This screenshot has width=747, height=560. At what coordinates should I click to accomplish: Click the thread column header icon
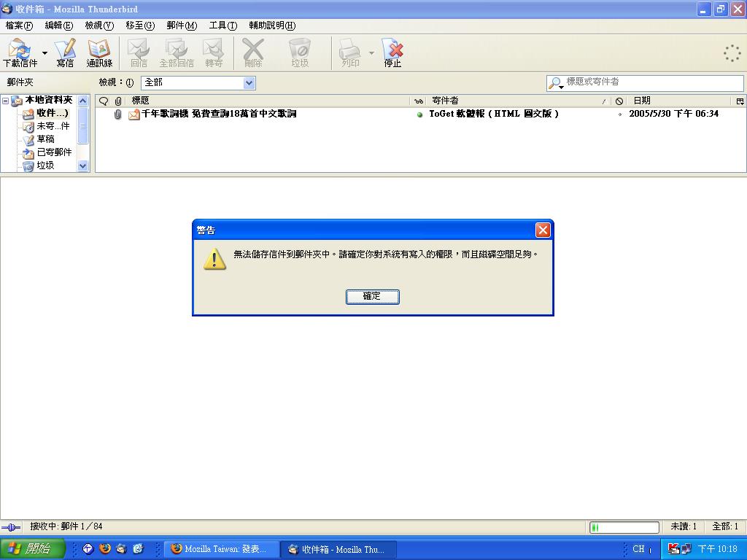coord(104,101)
